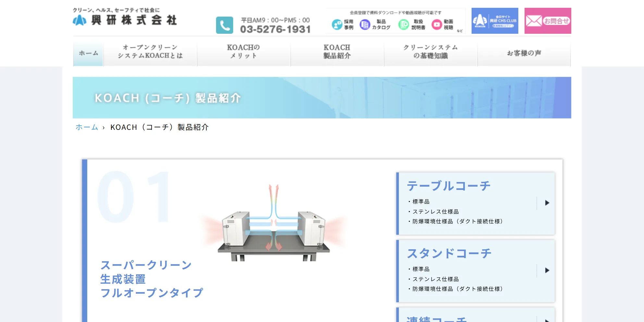
Task: Open the 採用事例 case studies icon
Action: 343,24
